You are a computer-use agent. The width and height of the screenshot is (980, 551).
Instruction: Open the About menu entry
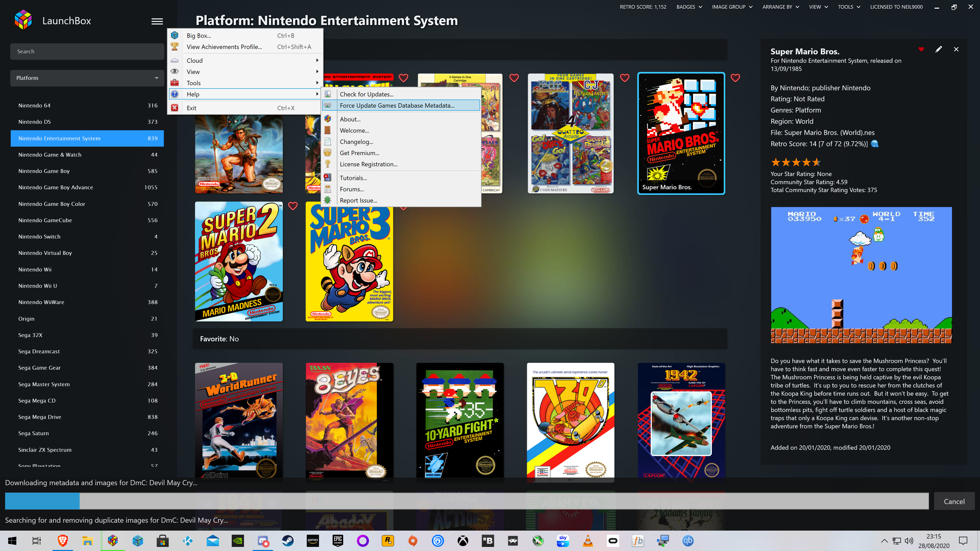[401, 119]
